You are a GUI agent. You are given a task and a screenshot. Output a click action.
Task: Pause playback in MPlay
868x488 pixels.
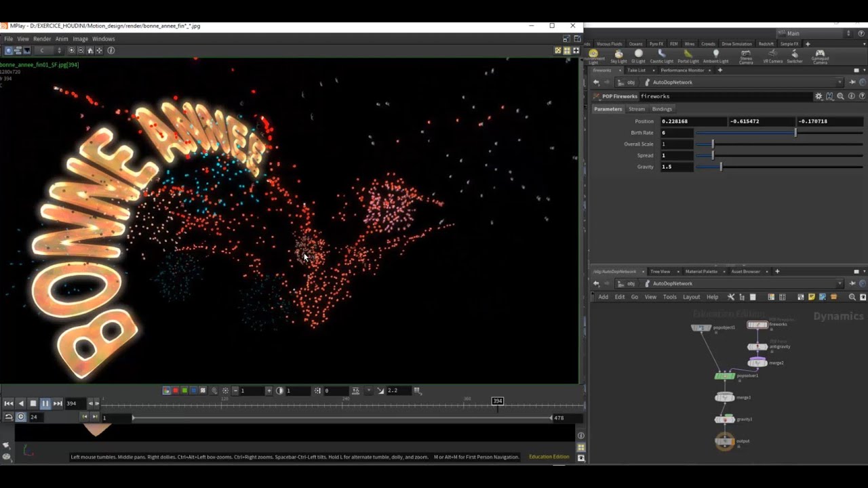coord(45,403)
